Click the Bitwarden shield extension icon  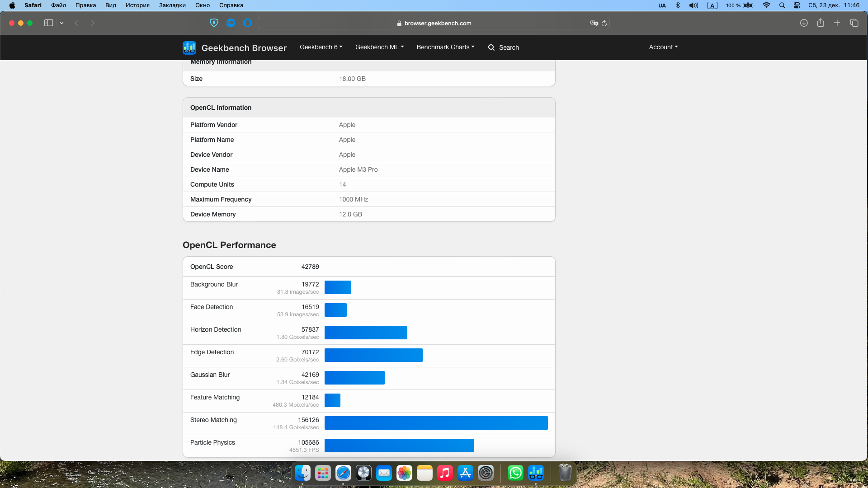point(214,23)
